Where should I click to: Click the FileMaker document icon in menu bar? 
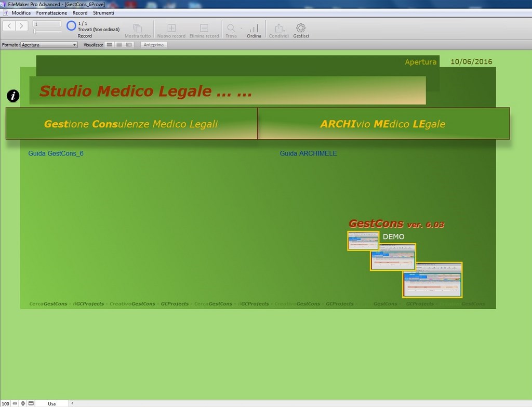coord(5,13)
